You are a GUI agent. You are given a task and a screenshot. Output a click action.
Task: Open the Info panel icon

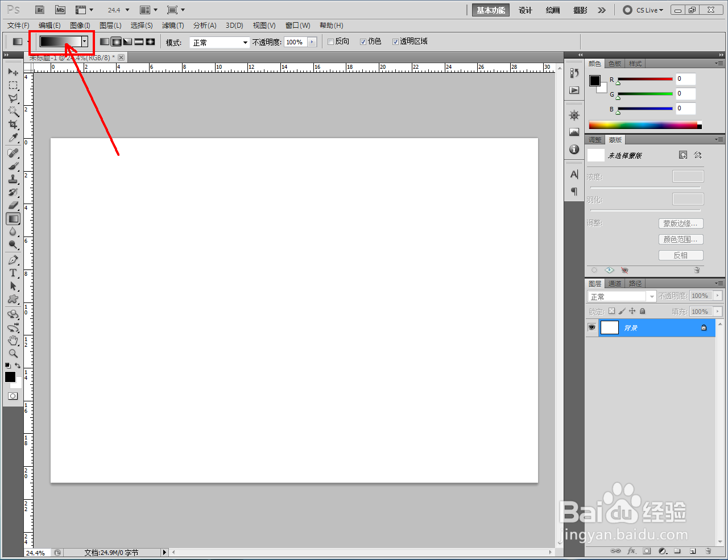coord(574,150)
